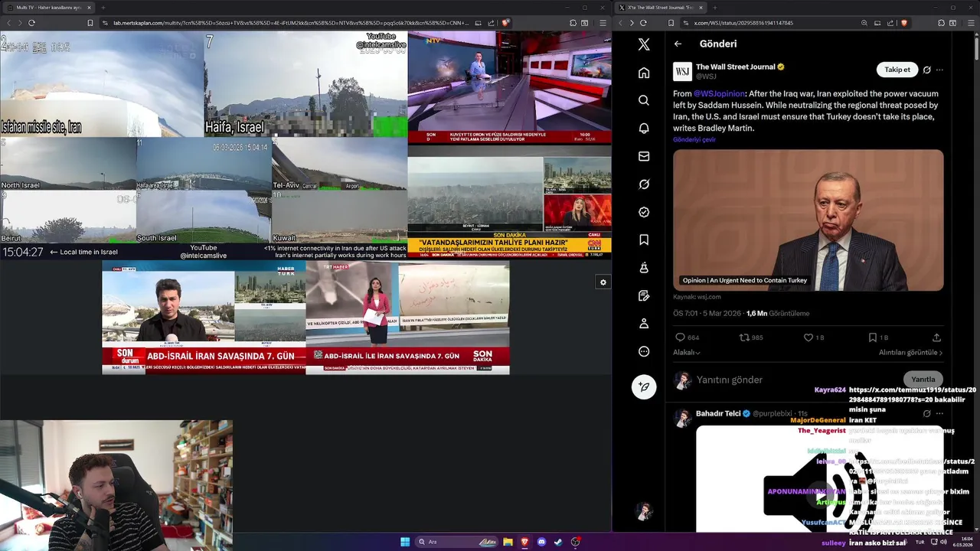Open the more options dots on WSJ post
The width and height of the screenshot is (980, 551).
click(939, 70)
